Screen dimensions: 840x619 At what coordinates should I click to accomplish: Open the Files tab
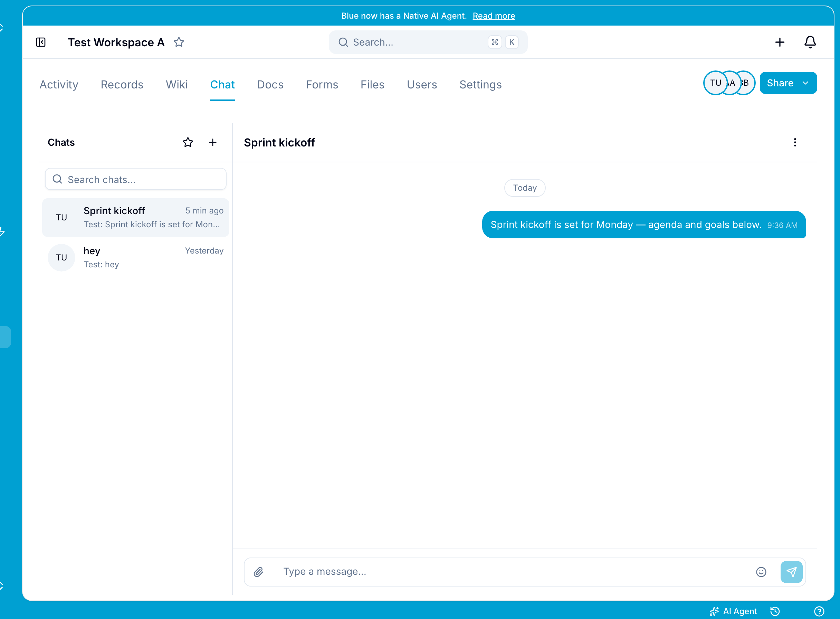372,85
